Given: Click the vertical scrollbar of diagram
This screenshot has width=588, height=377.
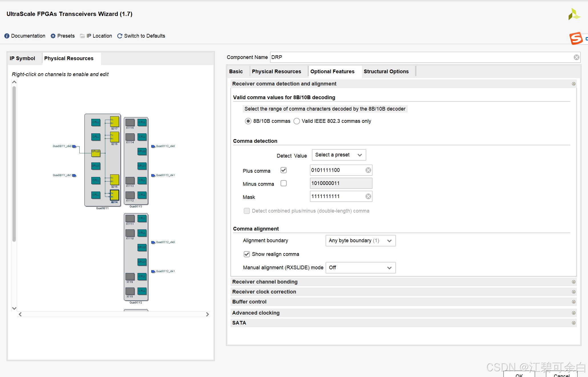Looking at the screenshot, I should (x=14, y=164).
